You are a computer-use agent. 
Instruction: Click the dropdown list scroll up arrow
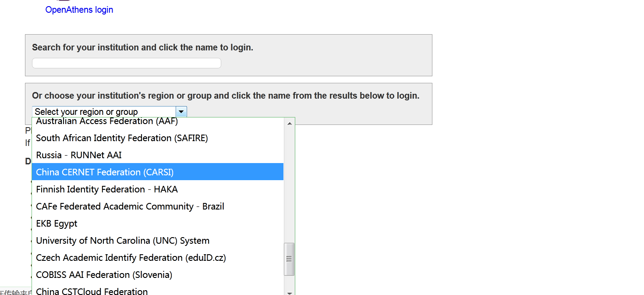tap(289, 124)
